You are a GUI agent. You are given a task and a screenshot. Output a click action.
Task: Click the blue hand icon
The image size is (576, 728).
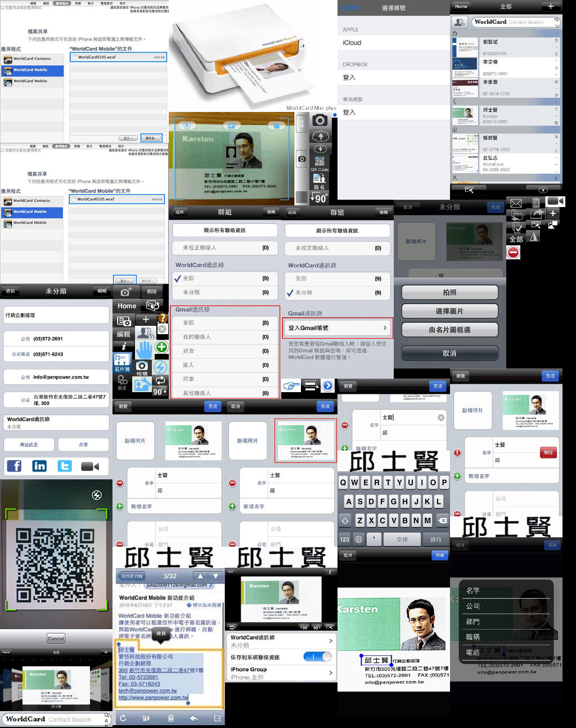click(144, 349)
